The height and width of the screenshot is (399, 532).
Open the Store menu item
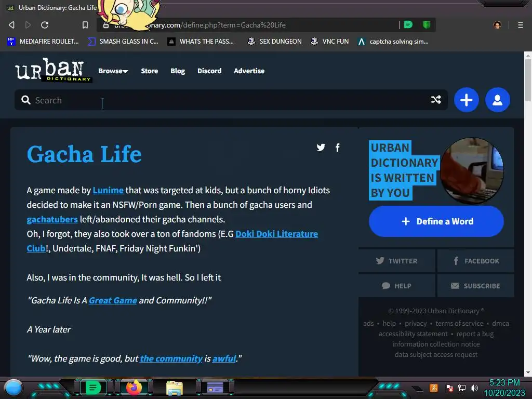click(x=149, y=71)
